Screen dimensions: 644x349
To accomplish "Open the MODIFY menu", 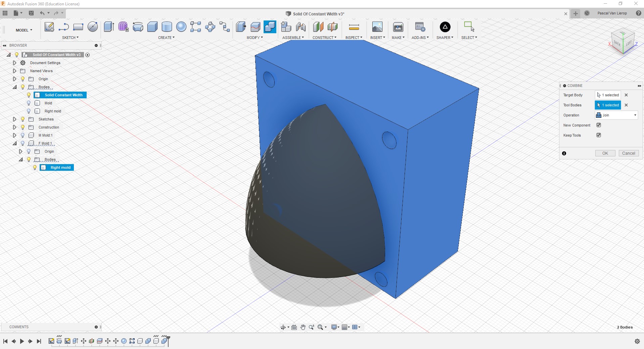I will coord(255,38).
